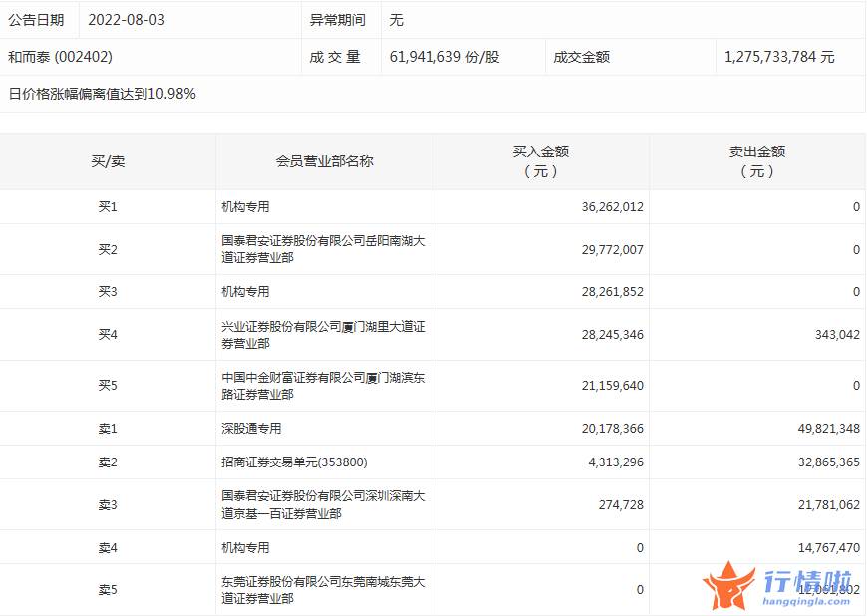Click the 会员营业部名称 column header
Screen dimensions: 867x616
click(325, 161)
